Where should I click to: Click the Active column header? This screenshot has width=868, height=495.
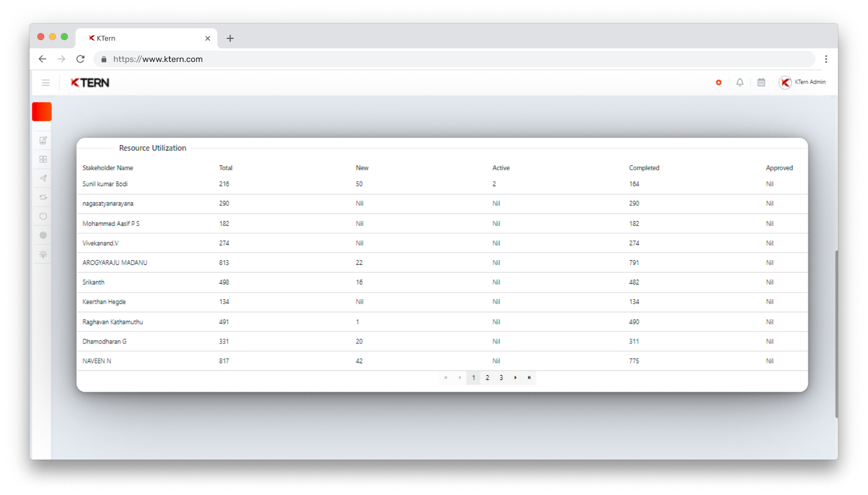point(501,168)
